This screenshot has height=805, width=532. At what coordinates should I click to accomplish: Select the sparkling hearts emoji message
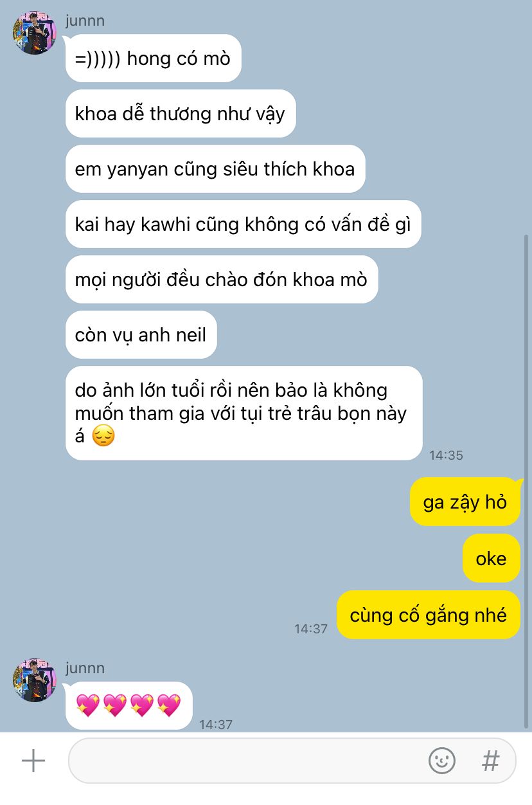129,705
